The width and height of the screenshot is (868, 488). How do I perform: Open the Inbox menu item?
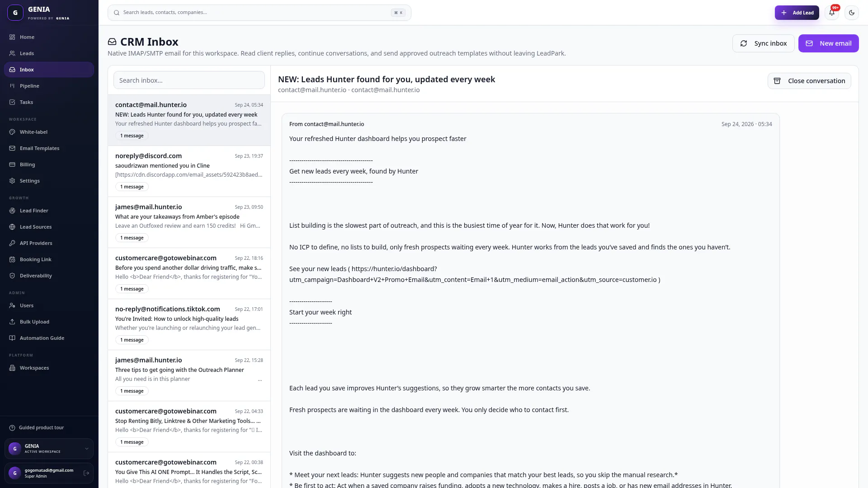49,70
